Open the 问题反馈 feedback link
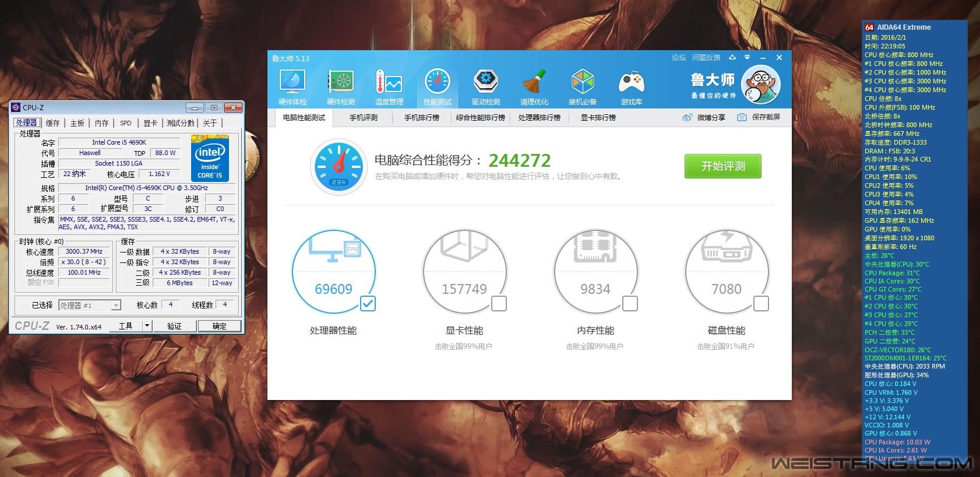 coord(706,58)
